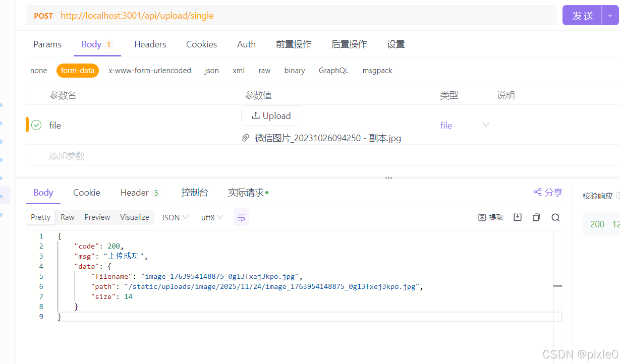Open the utf8 encoding dropdown
Screen dimensions: 620x364
point(212,217)
